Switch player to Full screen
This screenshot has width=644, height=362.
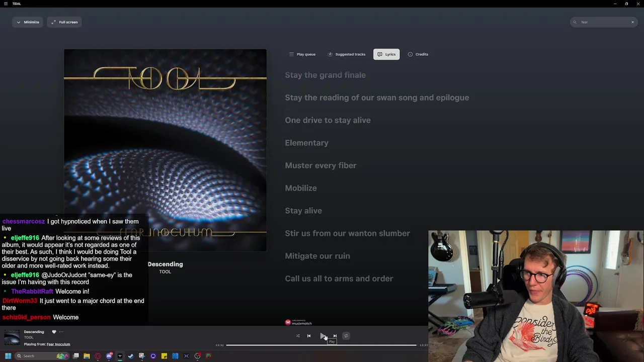click(65, 22)
